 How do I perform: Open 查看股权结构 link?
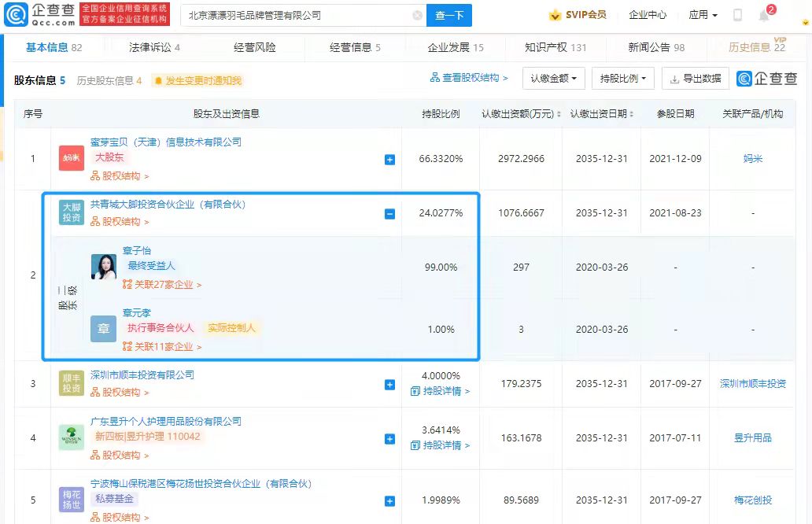(x=469, y=78)
